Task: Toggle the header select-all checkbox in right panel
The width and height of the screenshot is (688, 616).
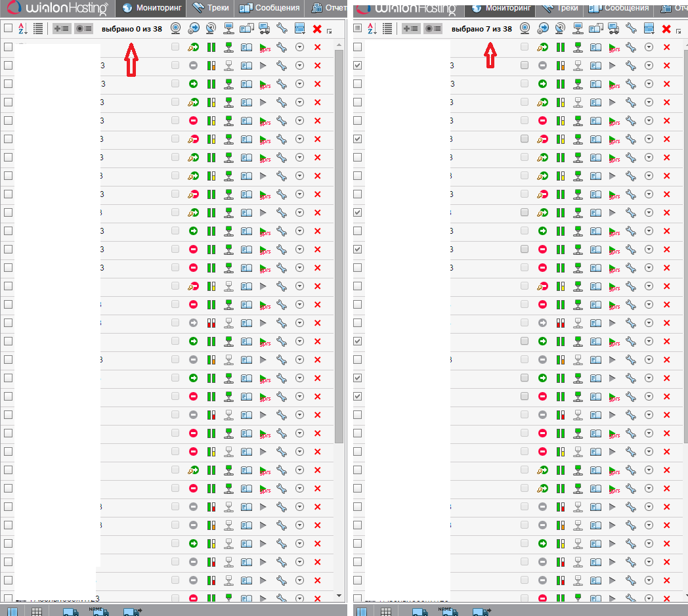Action: [357, 28]
